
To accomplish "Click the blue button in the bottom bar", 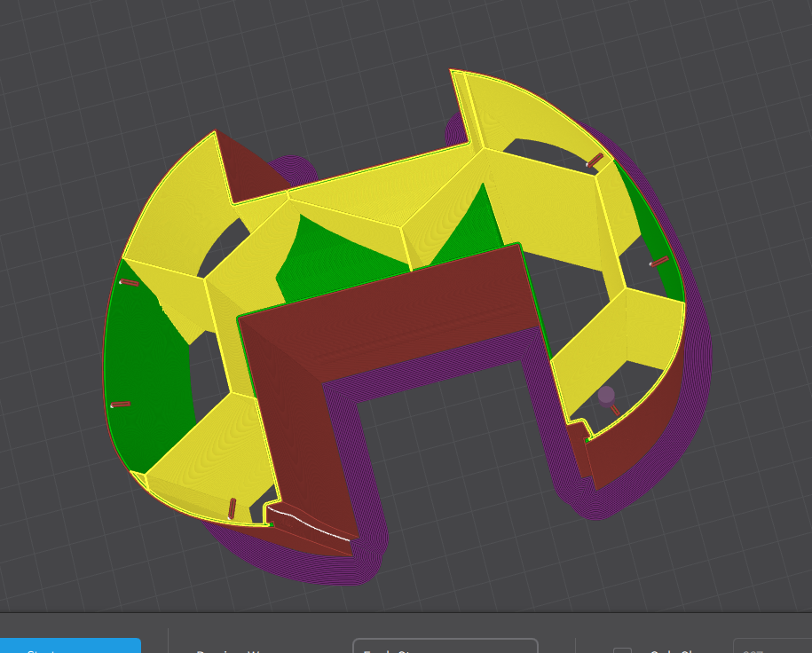I will click(x=70, y=646).
